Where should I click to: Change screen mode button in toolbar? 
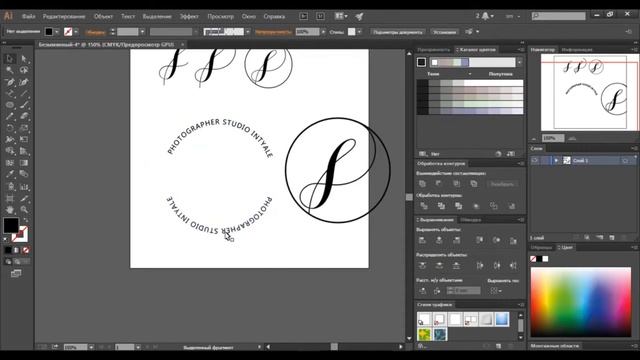[16, 273]
